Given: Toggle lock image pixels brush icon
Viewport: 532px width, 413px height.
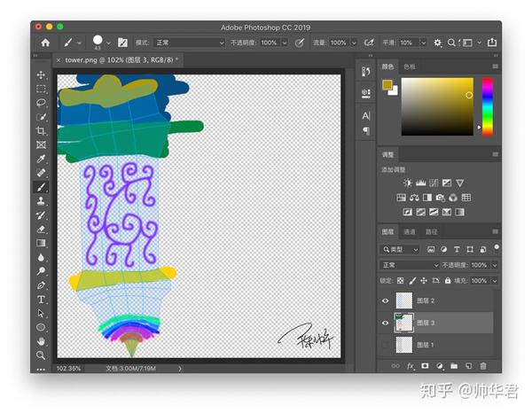Looking at the screenshot, I should pyautogui.click(x=412, y=281).
